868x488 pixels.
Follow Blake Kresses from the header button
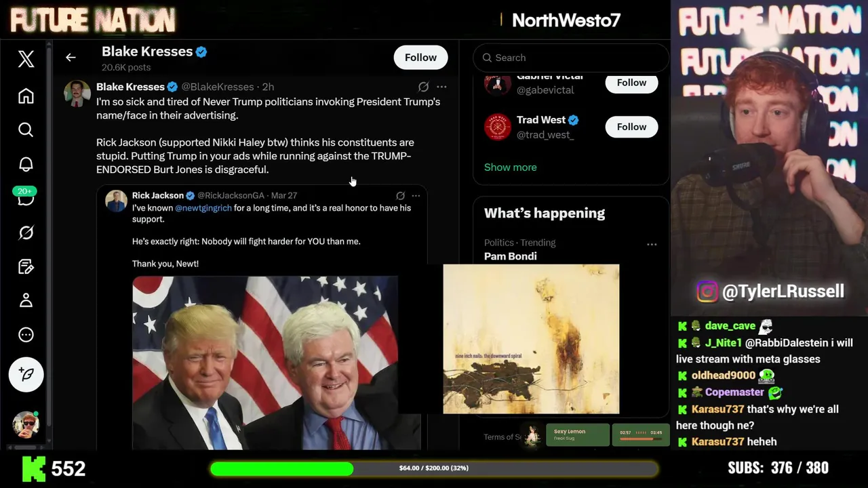point(420,58)
